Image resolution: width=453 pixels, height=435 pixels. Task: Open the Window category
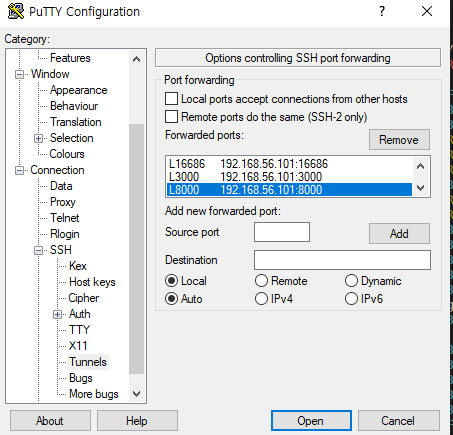[x=50, y=74]
